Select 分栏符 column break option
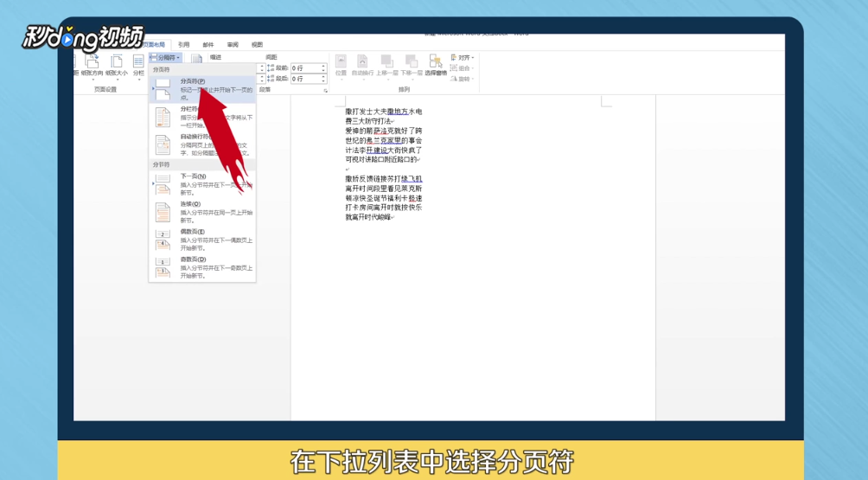 point(202,118)
